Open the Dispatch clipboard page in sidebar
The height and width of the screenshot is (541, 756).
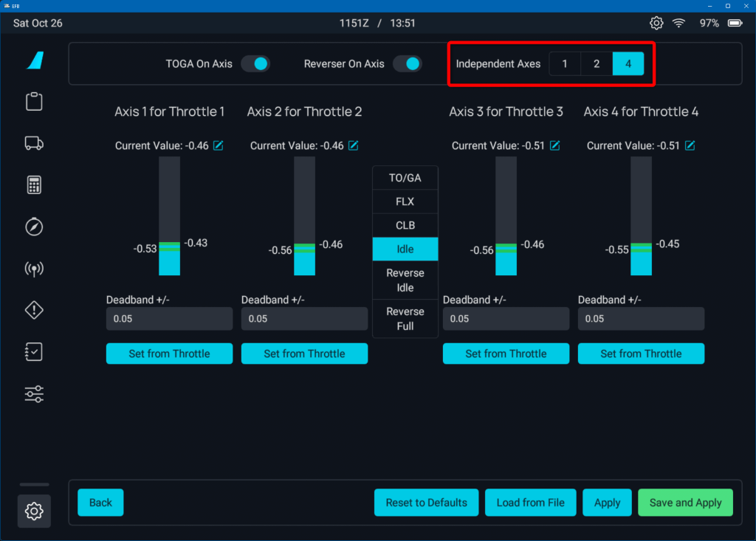34,102
